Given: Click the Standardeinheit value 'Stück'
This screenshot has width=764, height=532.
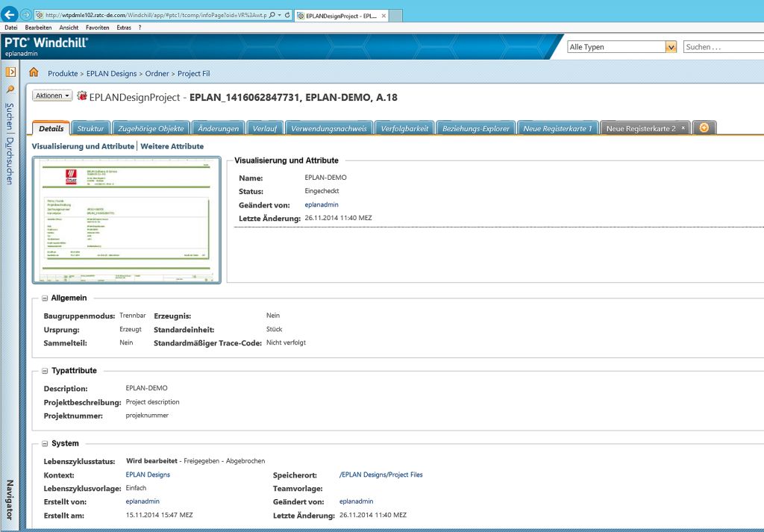Looking at the screenshot, I should (275, 329).
